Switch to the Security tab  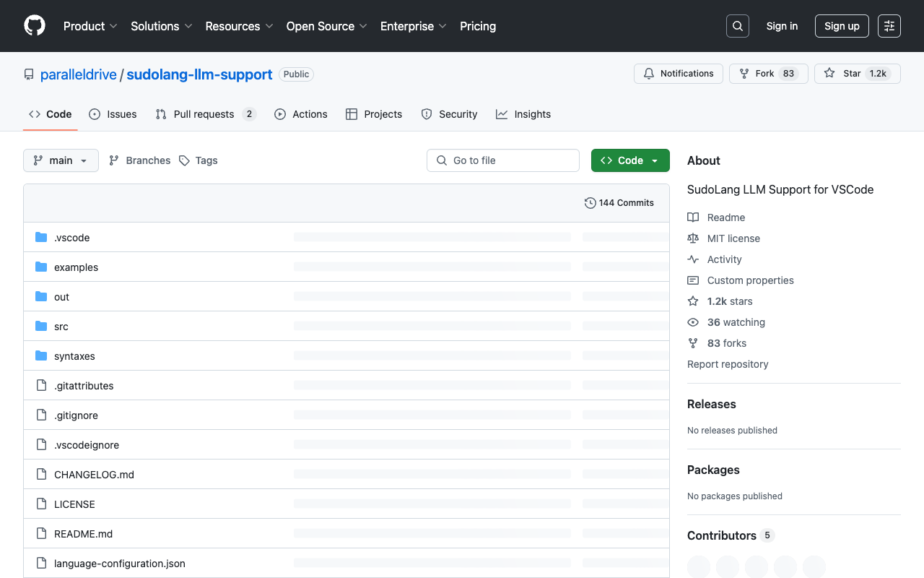coord(449,114)
